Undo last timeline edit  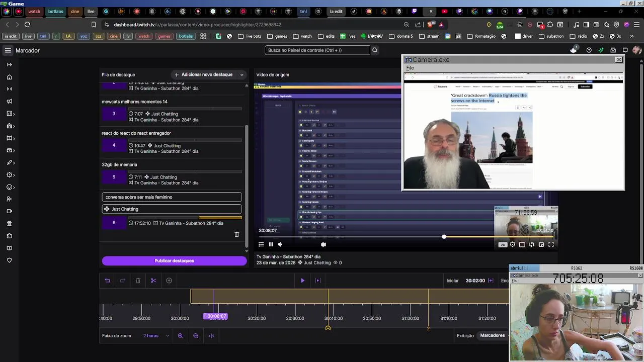(x=107, y=281)
